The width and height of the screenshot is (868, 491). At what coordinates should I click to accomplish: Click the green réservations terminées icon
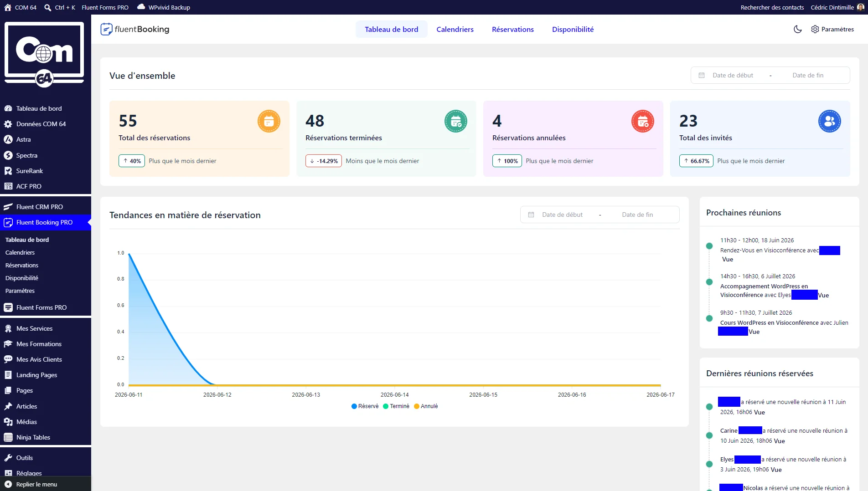coord(456,121)
